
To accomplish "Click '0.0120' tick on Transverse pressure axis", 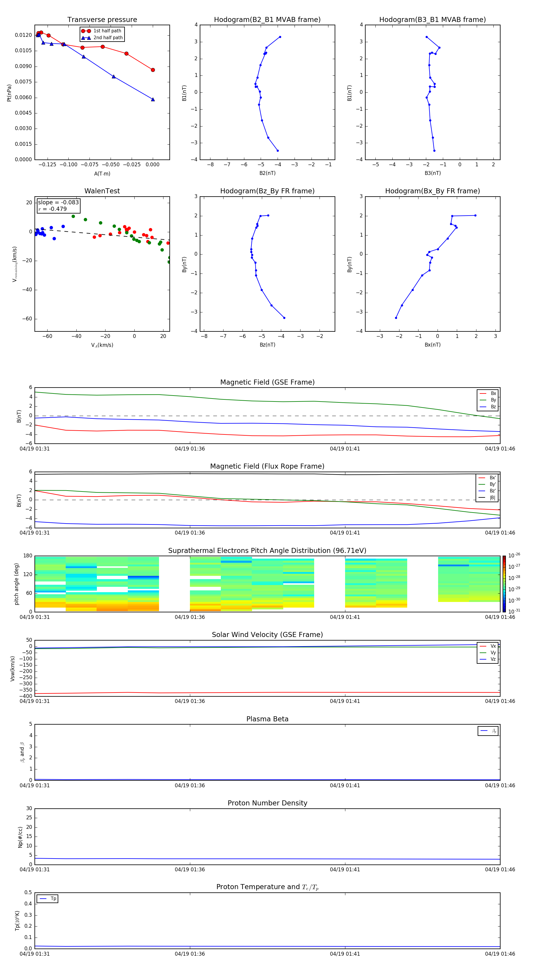I will 23,35.
